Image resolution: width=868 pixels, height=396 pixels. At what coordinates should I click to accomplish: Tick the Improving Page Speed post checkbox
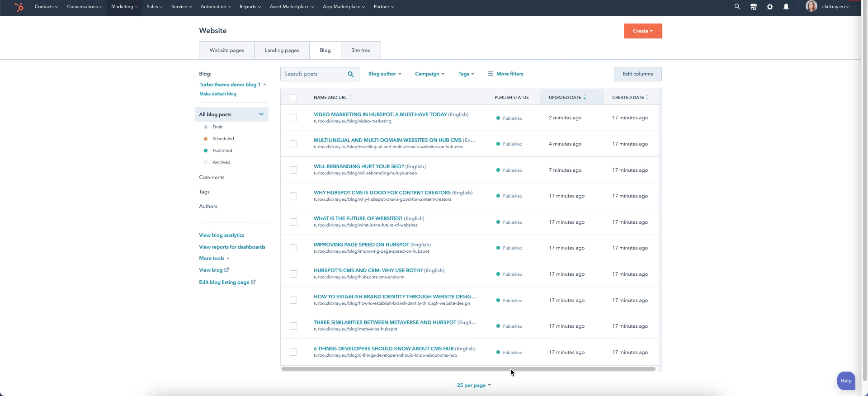coord(293,248)
